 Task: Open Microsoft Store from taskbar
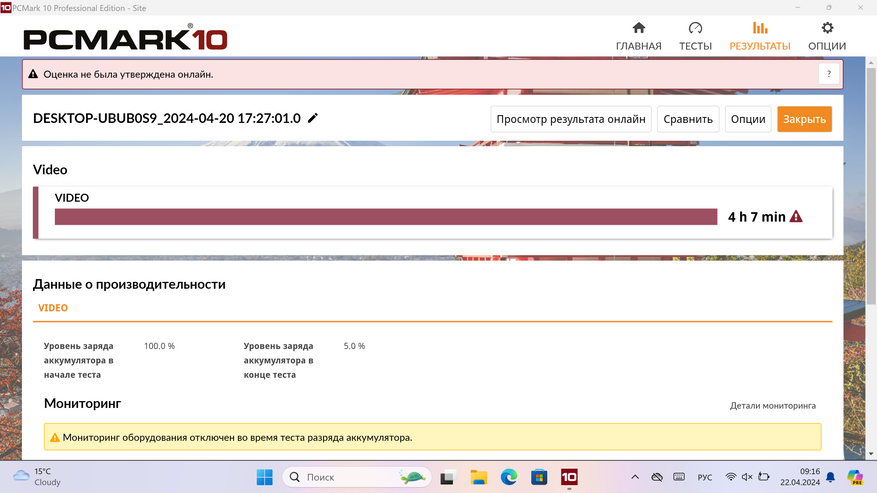point(539,477)
